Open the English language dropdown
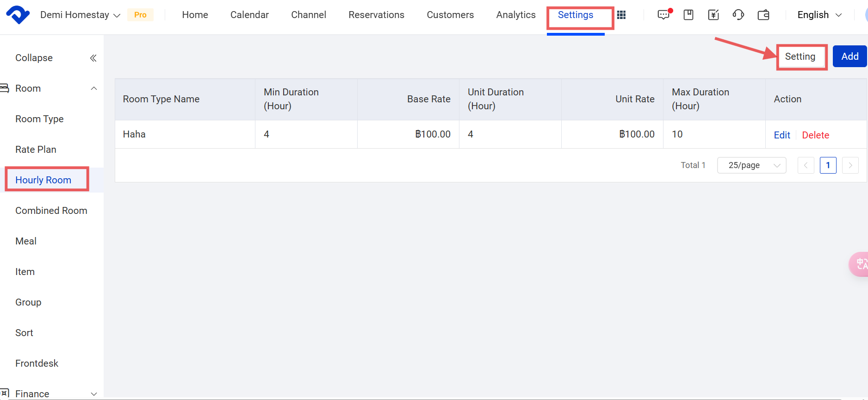868x400 pixels. [x=819, y=15]
